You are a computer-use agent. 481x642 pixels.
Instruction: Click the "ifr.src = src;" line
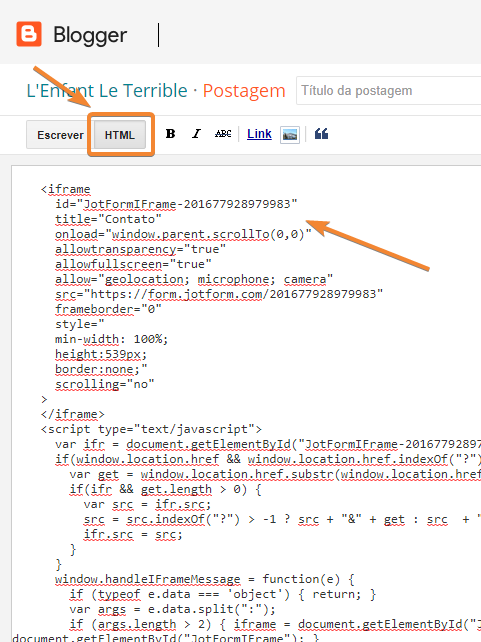(133, 534)
